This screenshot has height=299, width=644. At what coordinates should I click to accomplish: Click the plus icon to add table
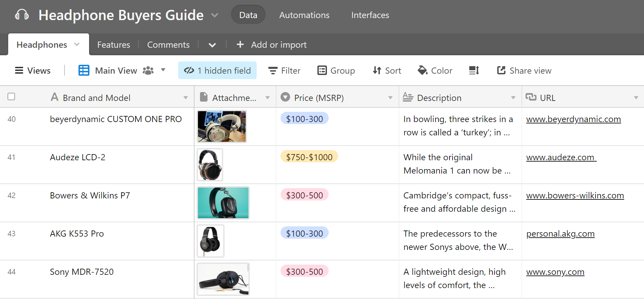tap(240, 44)
